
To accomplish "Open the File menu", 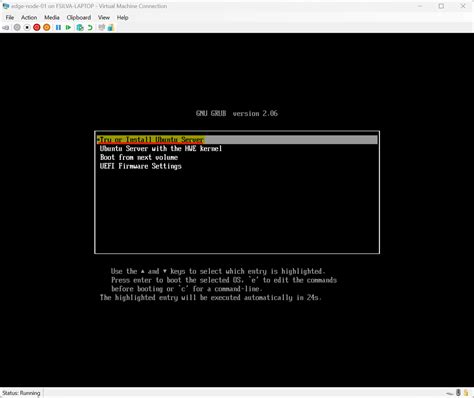I will [10, 18].
